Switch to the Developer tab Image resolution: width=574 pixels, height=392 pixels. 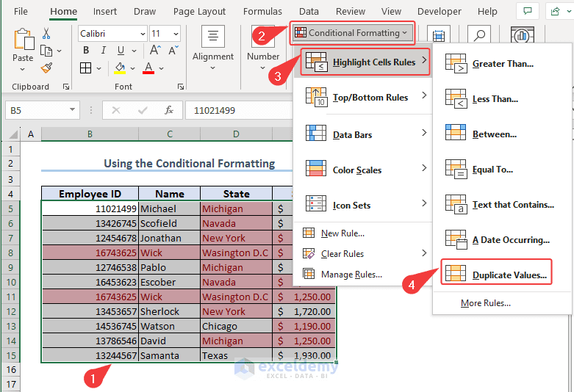tap(440, 11)
